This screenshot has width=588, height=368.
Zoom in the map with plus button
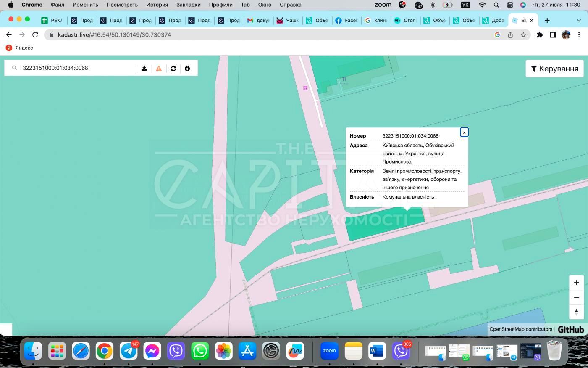point(576,283)
